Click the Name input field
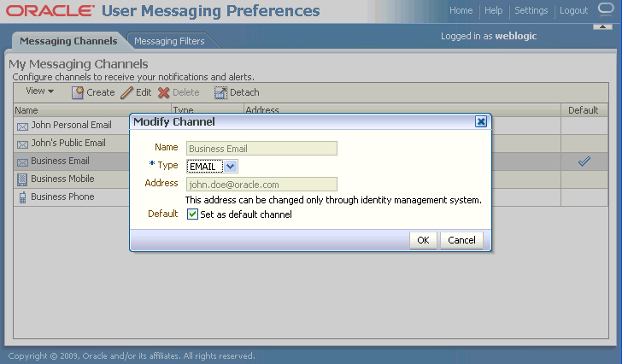 tap(261, 149)
